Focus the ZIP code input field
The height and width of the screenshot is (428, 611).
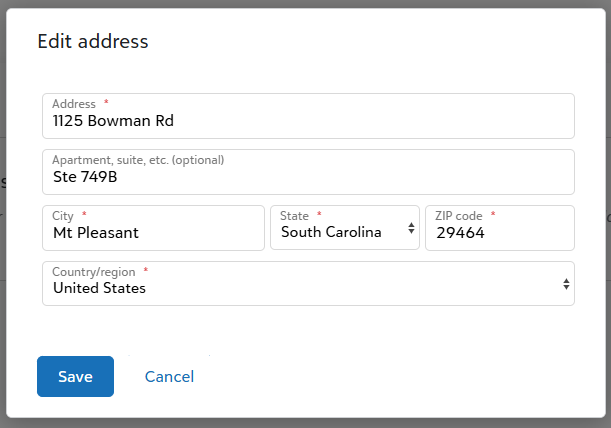point(500,228)
